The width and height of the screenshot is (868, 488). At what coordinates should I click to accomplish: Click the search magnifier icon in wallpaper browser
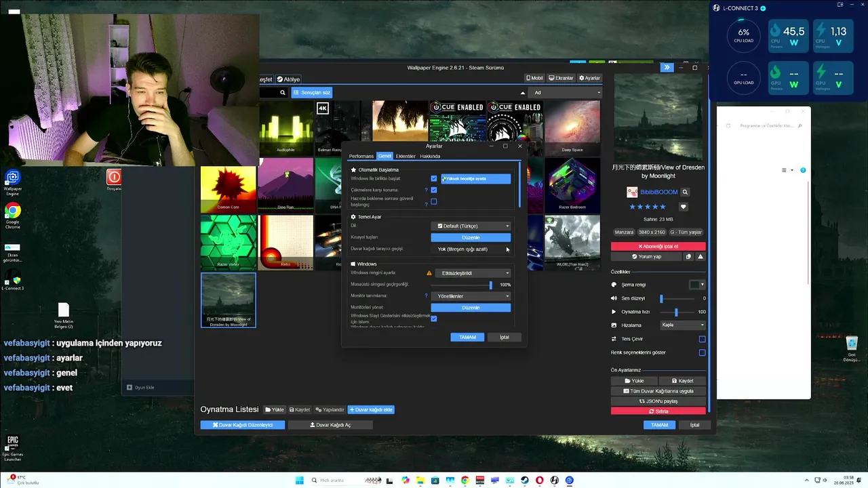tap(283, 92)
